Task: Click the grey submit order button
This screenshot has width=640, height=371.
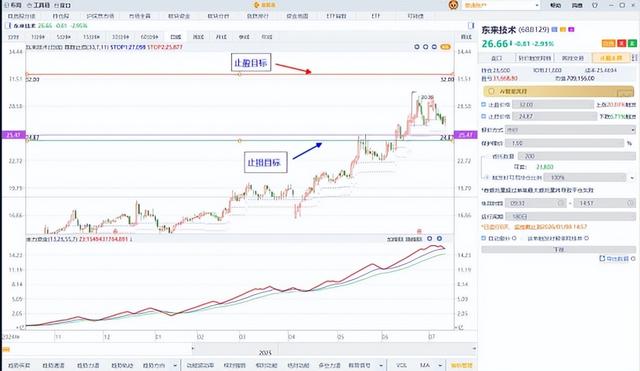Action: pos(558,249)
